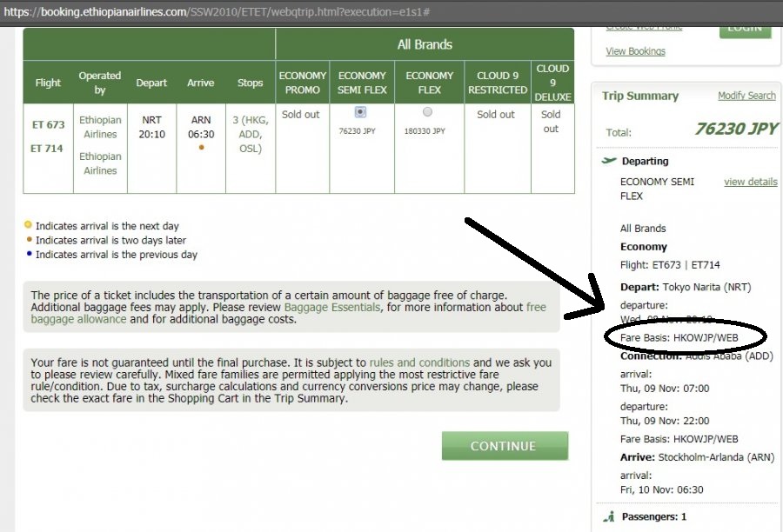The height and width of the screenshot is (532, 783).
Task: Click the green airplane icon beside Departing
Action: (608, 161)
